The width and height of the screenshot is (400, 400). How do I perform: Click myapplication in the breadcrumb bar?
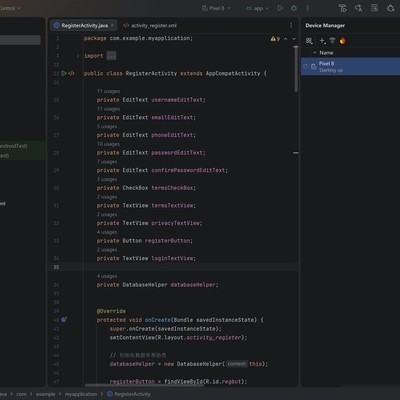(81, 394)
